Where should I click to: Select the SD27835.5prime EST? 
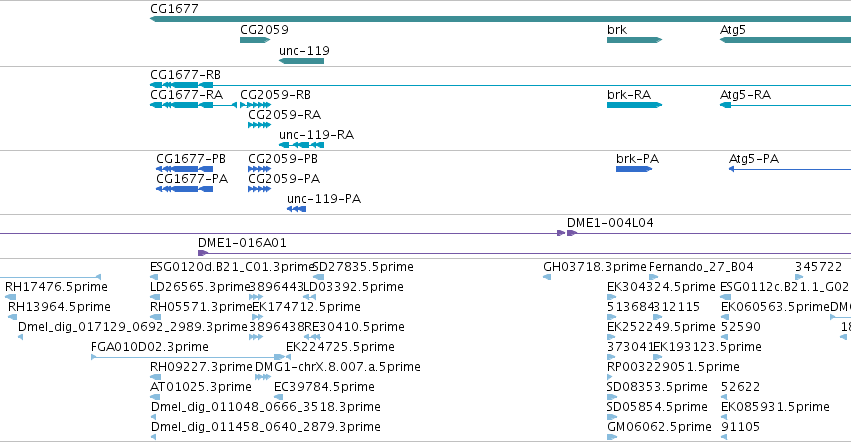tap(319, 277)
